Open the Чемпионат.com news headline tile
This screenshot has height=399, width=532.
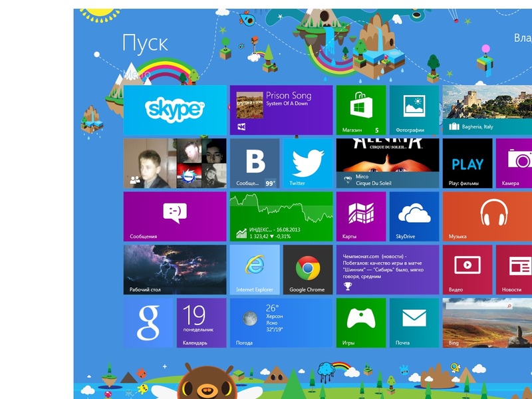point(387,269)
